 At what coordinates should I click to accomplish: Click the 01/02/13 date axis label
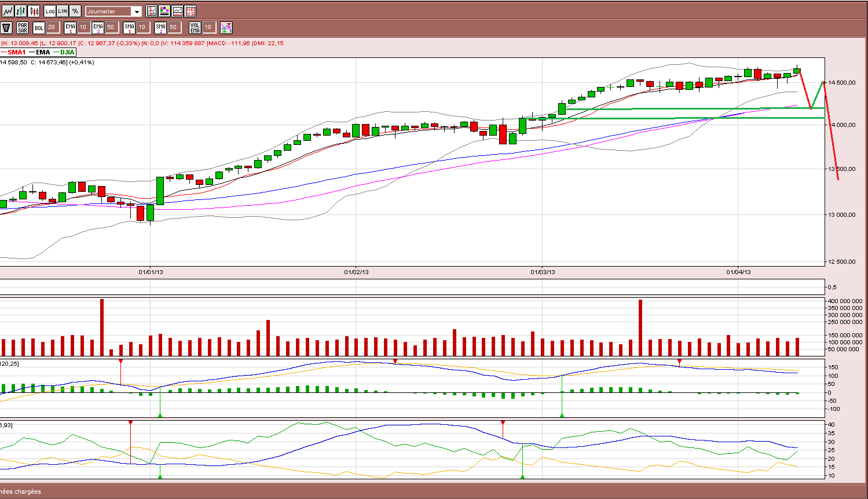[357, 272]
